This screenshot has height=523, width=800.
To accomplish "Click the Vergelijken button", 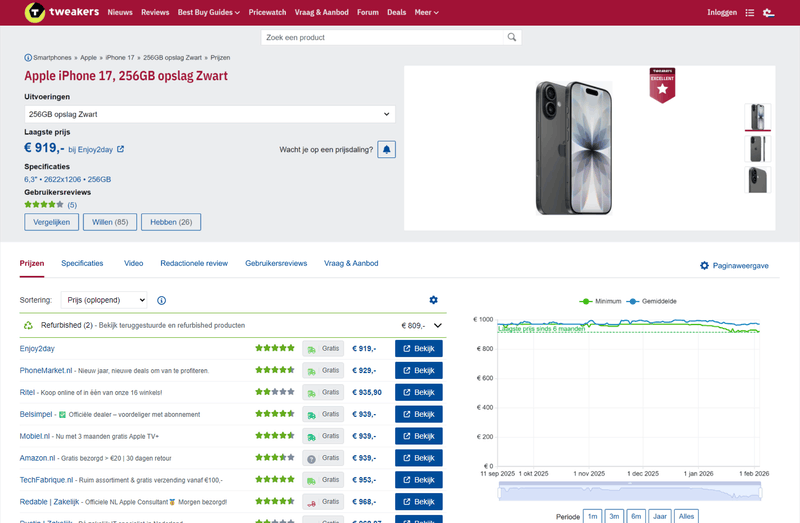I will click(52, 222).
